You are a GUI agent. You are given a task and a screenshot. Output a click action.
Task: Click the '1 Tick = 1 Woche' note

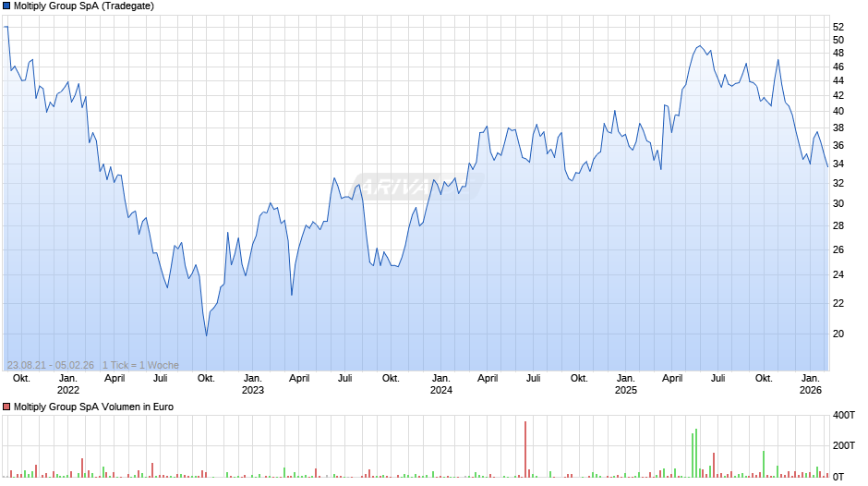140,365
